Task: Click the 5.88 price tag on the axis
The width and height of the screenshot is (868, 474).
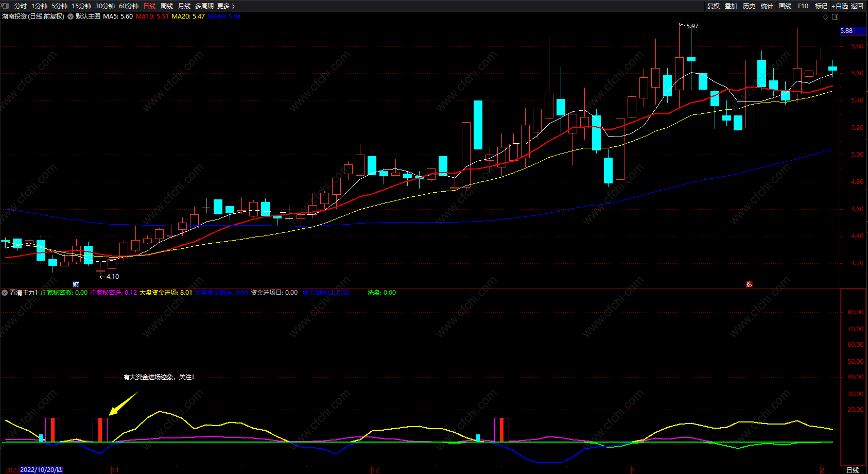Action: pos(853,31)
